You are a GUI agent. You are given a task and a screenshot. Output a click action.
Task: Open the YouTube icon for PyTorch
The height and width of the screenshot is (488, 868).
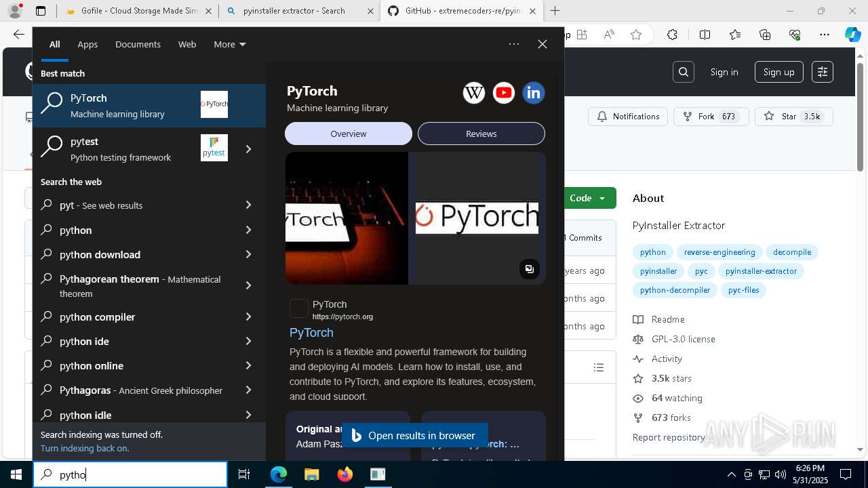tap(504, 93)
